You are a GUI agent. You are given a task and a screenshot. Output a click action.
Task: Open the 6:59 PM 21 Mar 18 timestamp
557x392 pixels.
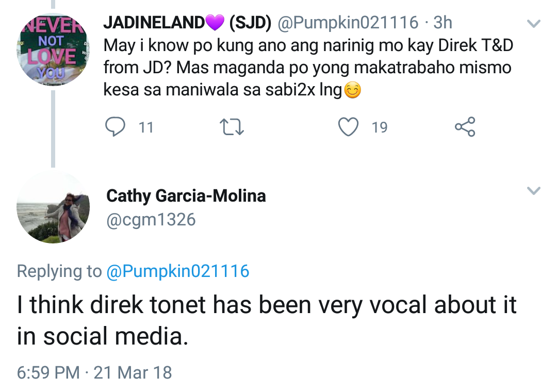(x=94, y=372)
